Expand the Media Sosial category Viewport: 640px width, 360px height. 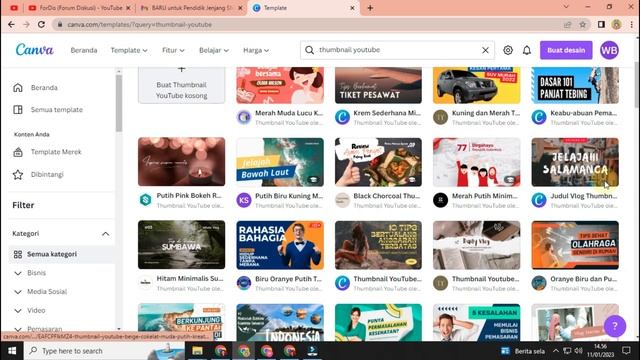(18, 292)
